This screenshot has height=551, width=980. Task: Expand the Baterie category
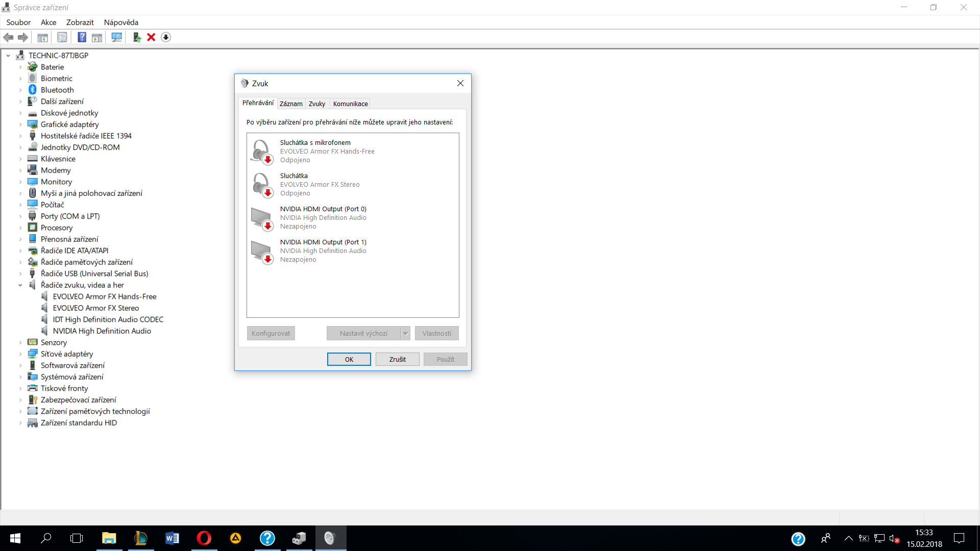coord(20,67)
